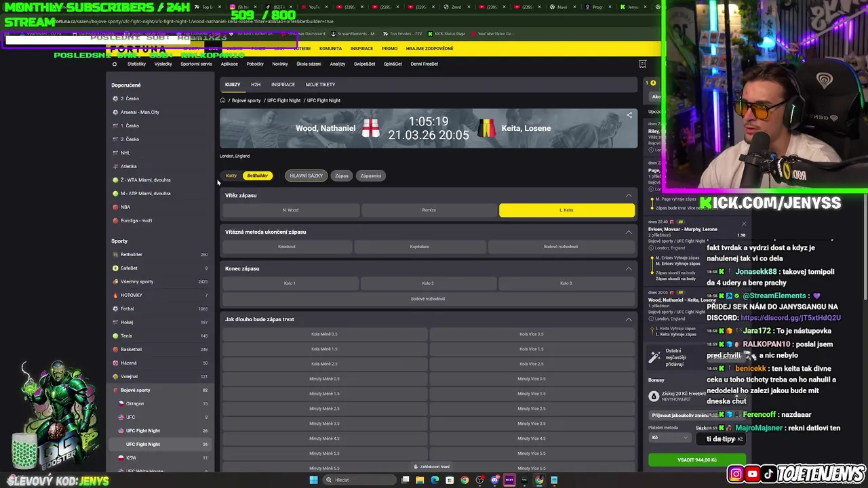Switch to the MOJE TIKETY tab
This screenshot has height=488, width=868.
click(320, 85)
